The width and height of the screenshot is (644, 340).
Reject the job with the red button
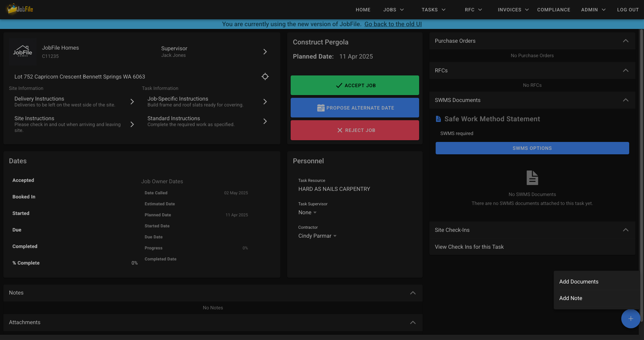click(355, 130)
